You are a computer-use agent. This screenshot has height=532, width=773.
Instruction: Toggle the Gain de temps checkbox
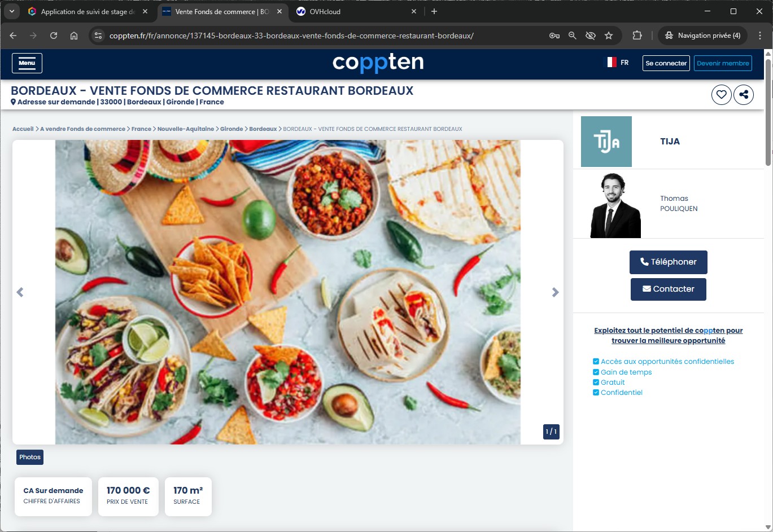tap(596, 372)
